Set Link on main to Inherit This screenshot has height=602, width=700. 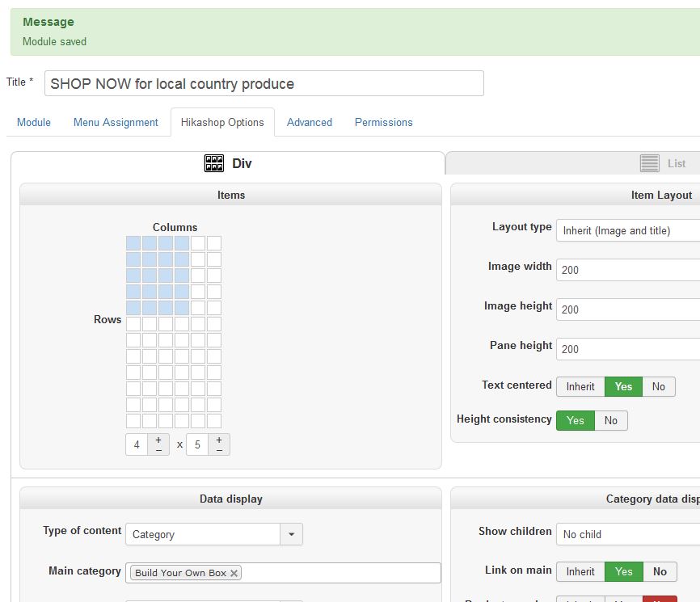[x=580, y=571]
